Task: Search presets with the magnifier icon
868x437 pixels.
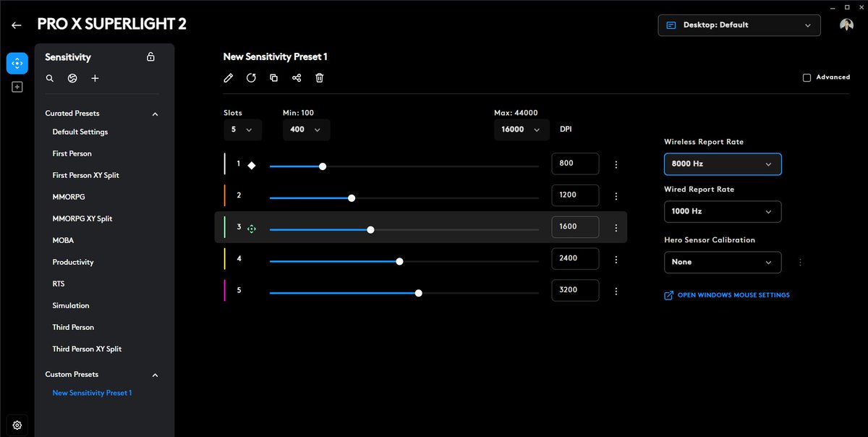Action: [50, 78]
